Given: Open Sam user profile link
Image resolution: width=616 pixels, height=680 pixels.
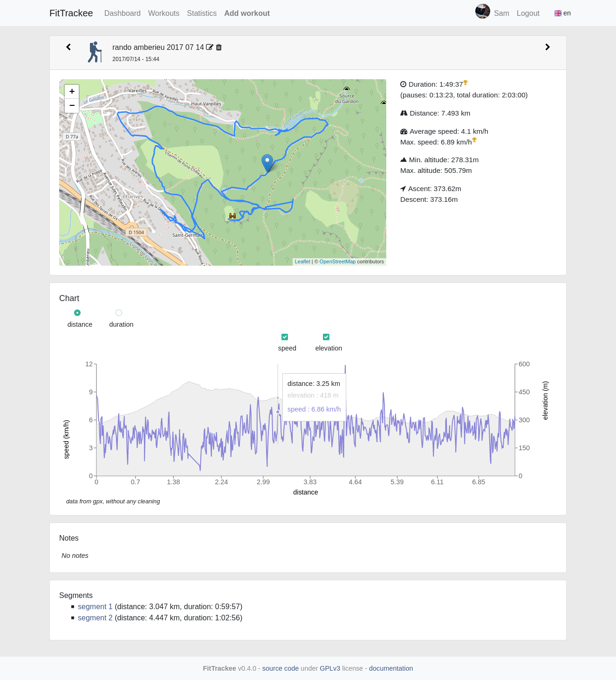Looking at the screenshot, I should [501, 14].
